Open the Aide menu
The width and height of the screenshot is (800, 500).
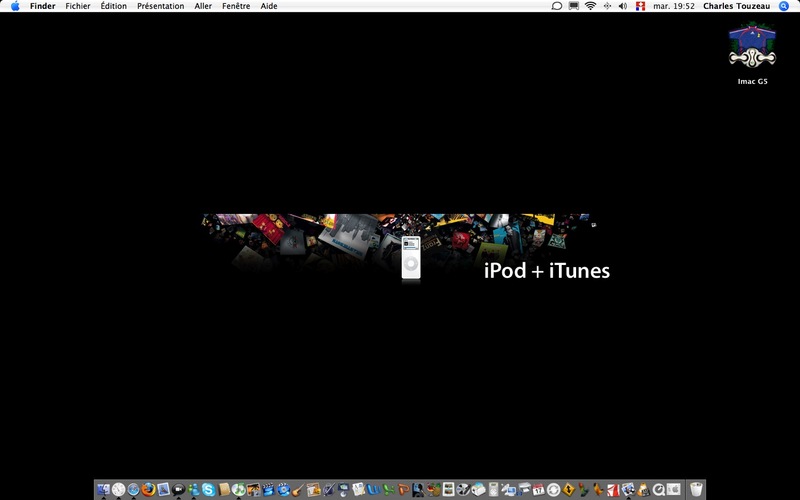tap(269, 6)
